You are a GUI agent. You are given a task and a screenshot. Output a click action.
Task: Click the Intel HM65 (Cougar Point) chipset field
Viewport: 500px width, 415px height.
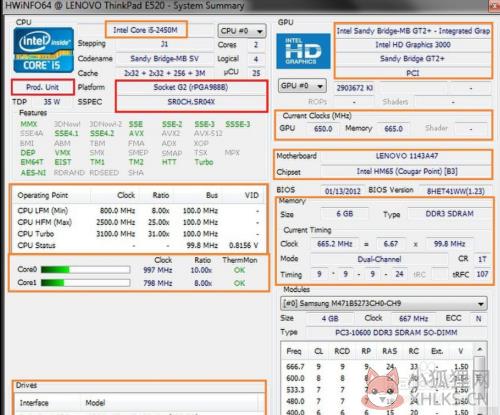(x=407, y=171)
